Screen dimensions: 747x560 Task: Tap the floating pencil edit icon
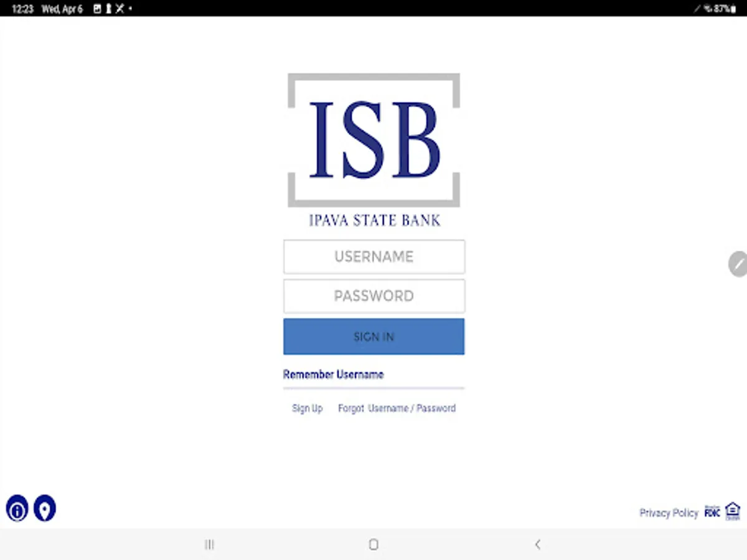(x=738, y=264)
